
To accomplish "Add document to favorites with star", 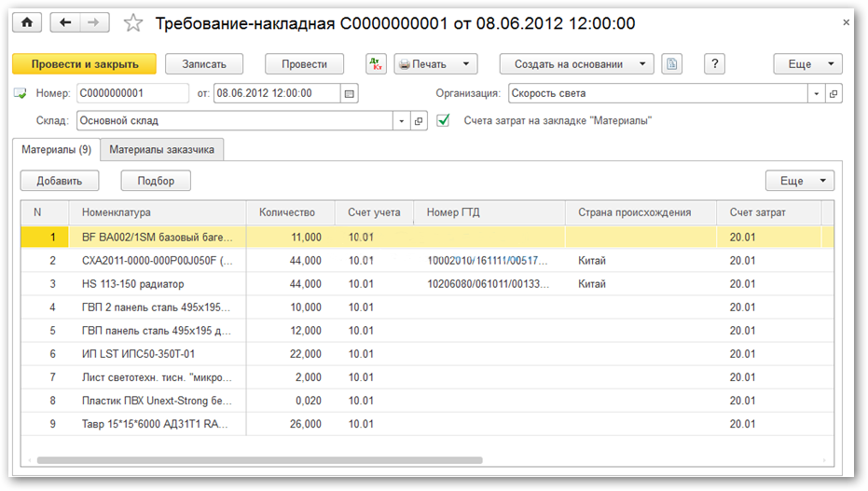I will click(133, 23).
